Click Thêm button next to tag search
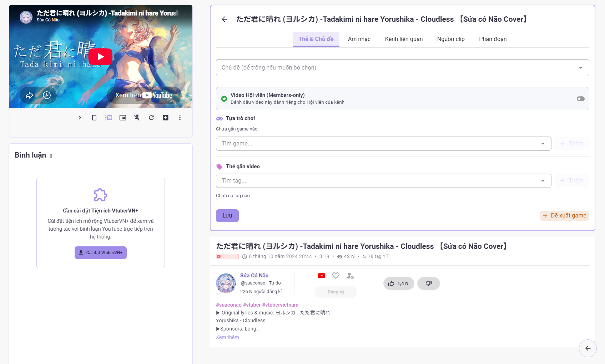This screenshot has height=364, width=605. pyautogui.click(x=572, y=181)
